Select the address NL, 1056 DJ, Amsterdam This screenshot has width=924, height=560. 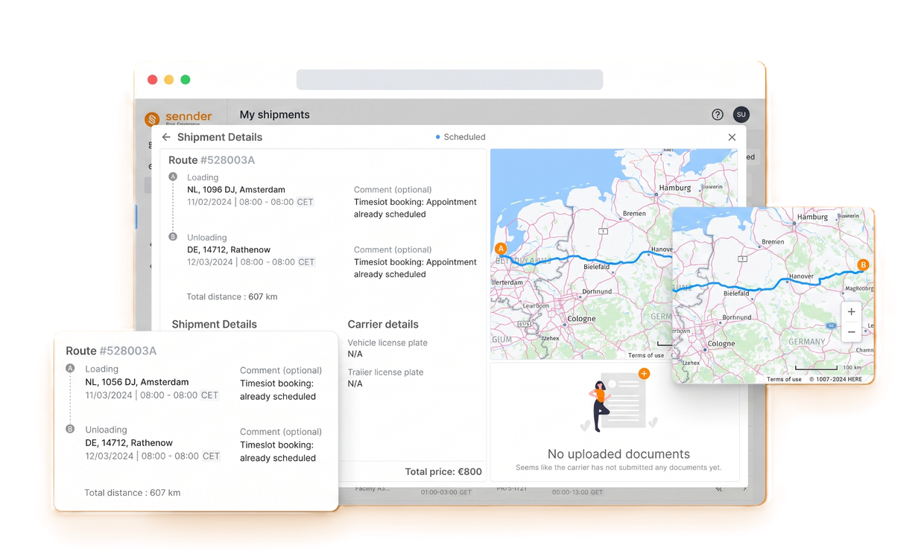tap(137, 382)
